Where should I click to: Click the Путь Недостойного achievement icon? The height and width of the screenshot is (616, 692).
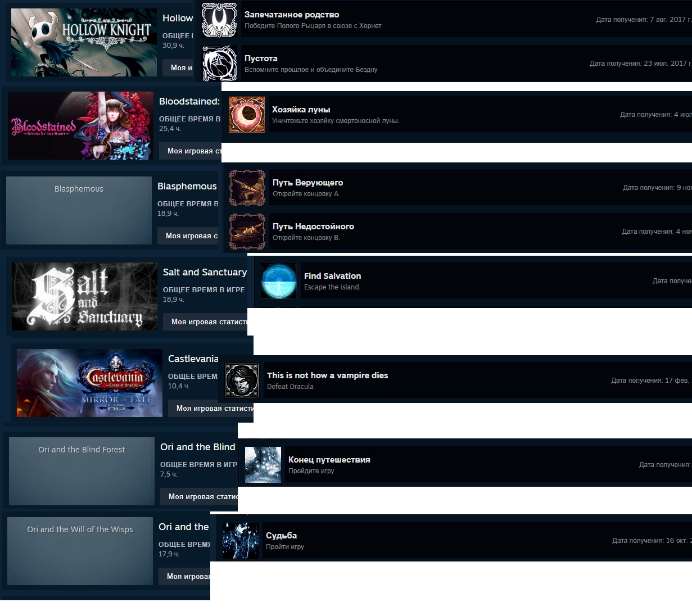pyautogui.click(x=247, y=232)
